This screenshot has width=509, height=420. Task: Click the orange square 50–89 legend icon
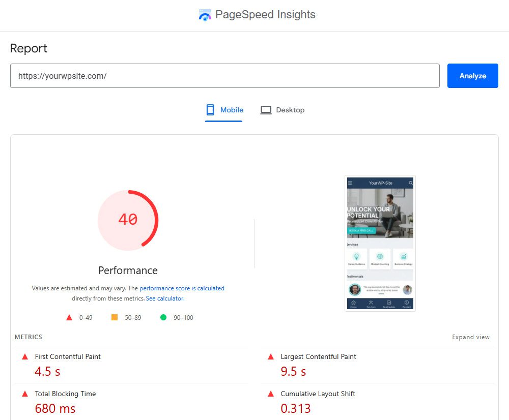tap(114, 317)
